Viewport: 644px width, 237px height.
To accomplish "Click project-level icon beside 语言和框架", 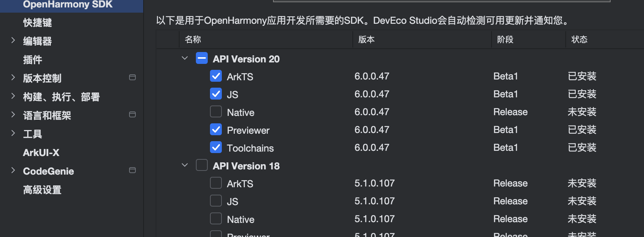I will click(x=132, y=114).
